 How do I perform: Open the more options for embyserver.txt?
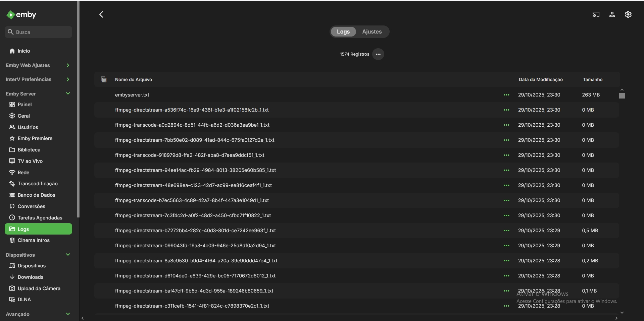coord(506,95)
